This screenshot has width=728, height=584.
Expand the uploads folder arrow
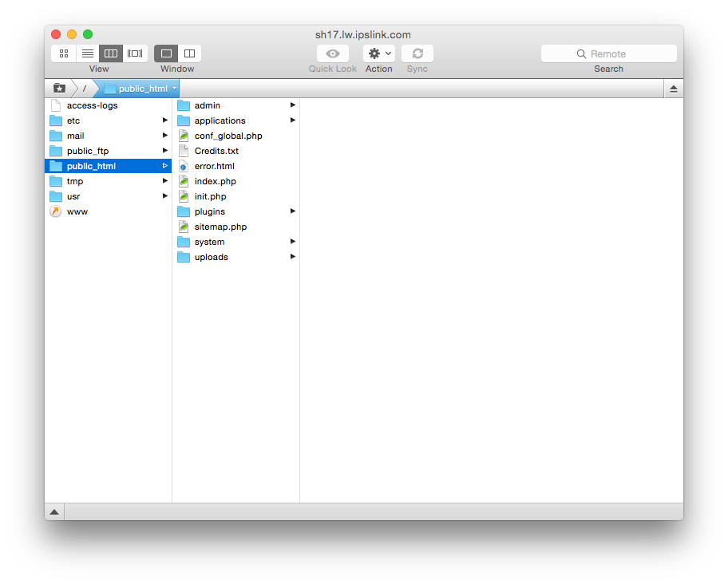(x=293, y=257)
